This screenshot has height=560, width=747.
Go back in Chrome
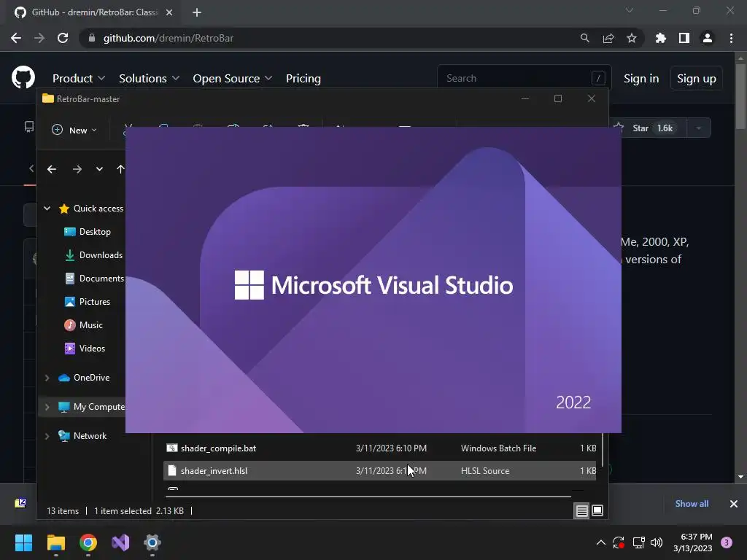click(x=16, y=38)
